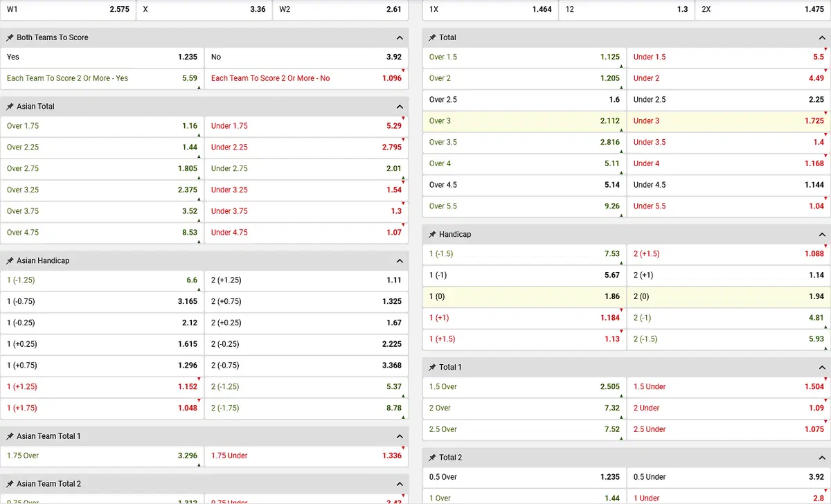Pin the Asian Team Total 1 market

(10, 437)
